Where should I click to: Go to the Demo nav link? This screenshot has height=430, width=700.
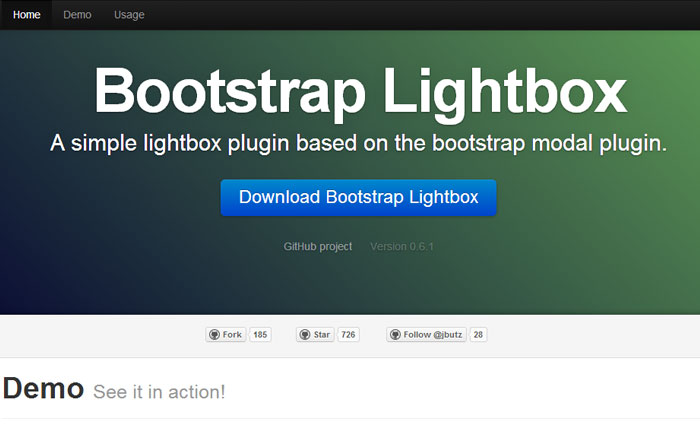[x=77, y=15]
